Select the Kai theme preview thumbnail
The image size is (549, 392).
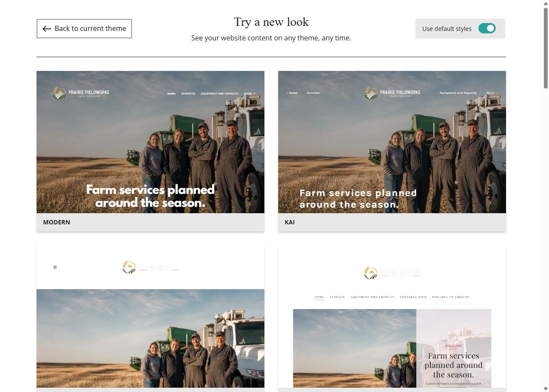(392, 142)
